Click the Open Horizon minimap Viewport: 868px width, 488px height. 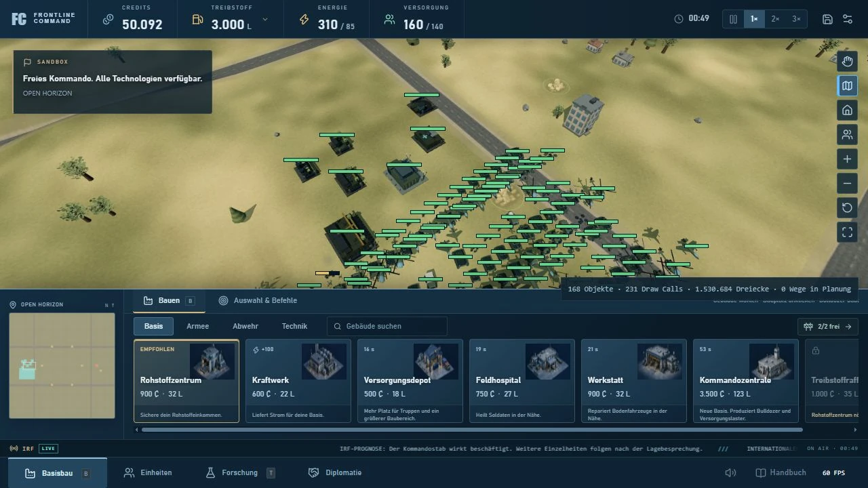(x=62, y=365)
